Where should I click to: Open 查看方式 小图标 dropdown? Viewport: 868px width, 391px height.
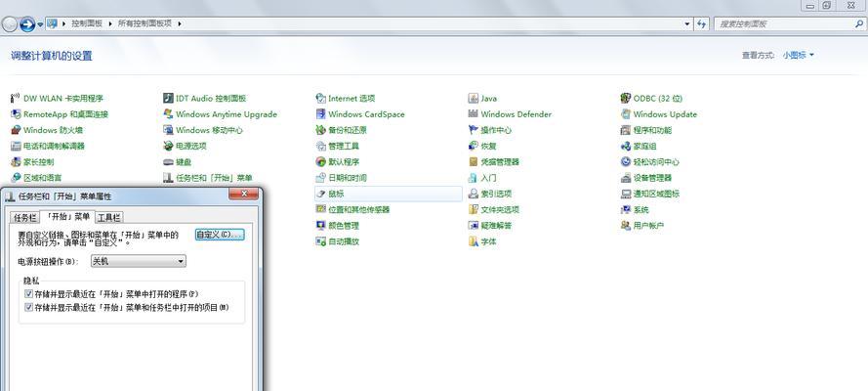799,56
